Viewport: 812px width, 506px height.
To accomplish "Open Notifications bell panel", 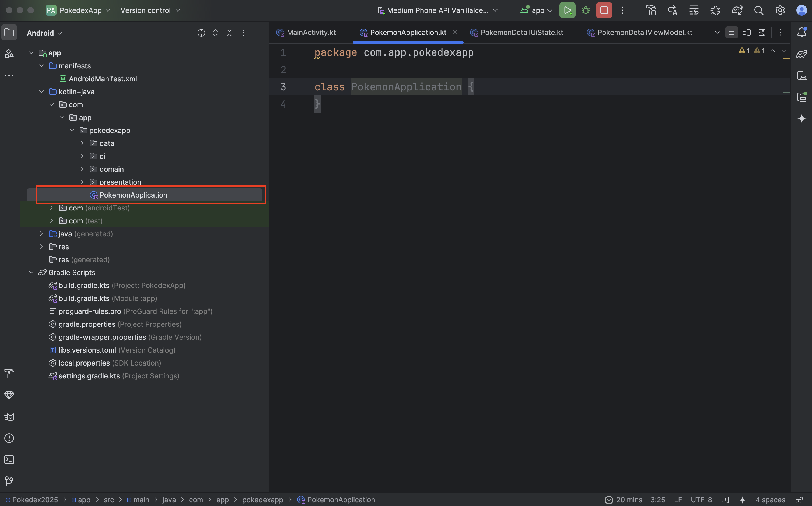I will pos(801,33).
